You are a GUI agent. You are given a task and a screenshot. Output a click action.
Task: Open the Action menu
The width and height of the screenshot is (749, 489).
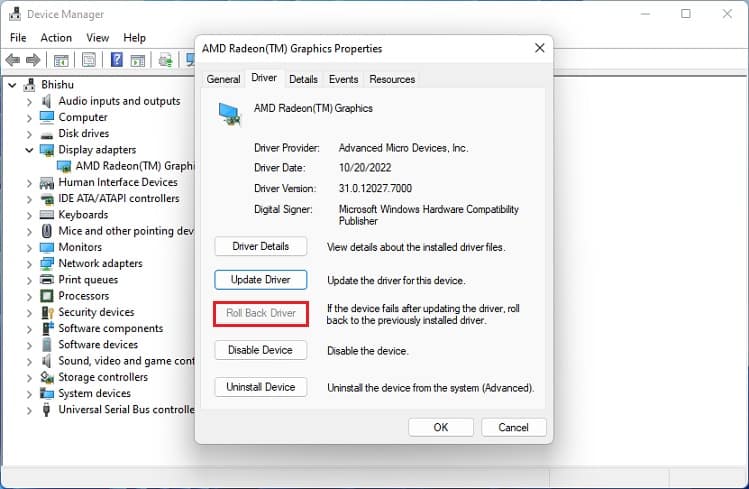56,38
